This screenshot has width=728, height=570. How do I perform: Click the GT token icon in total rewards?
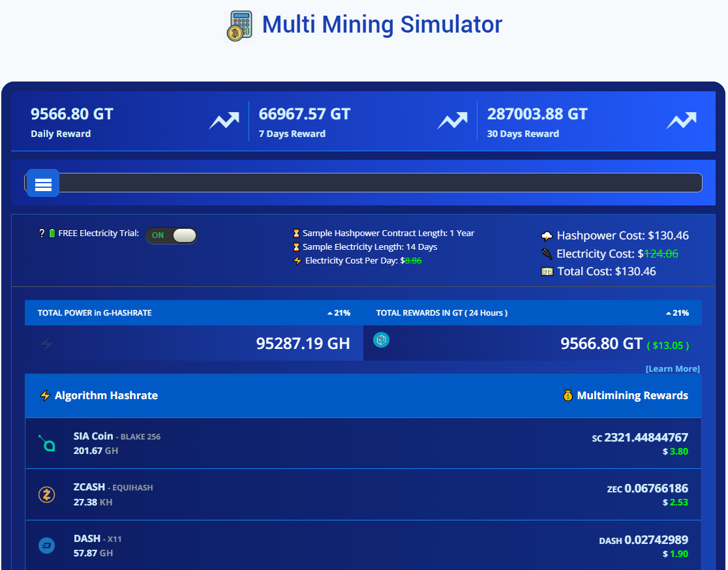382,340
